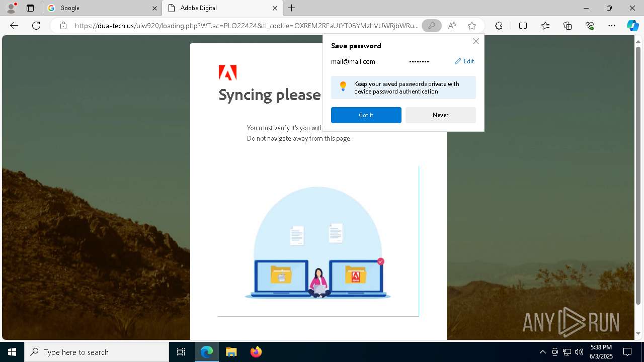Toggle Split screen view
The height and width of the screenshot is (362, 644).
point(523,26)
